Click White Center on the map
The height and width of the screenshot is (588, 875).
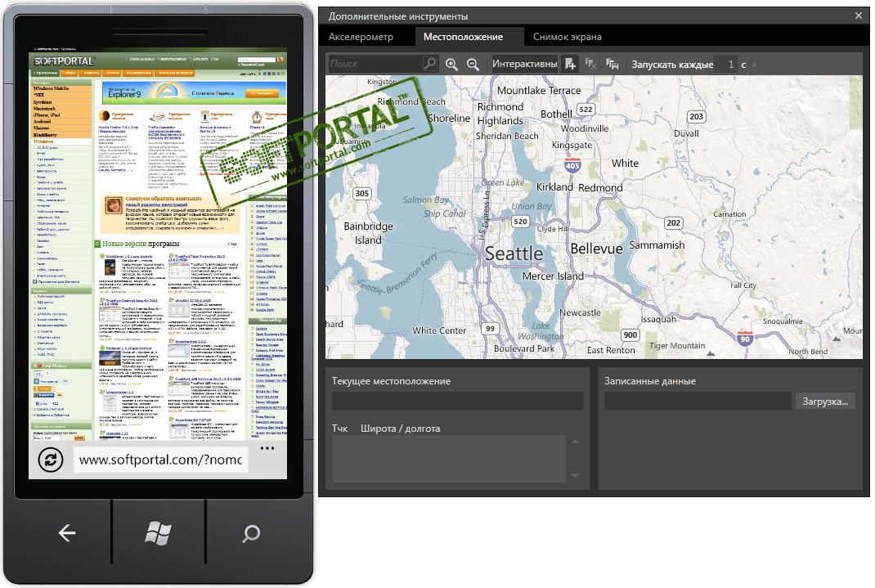tap(439, 331)
